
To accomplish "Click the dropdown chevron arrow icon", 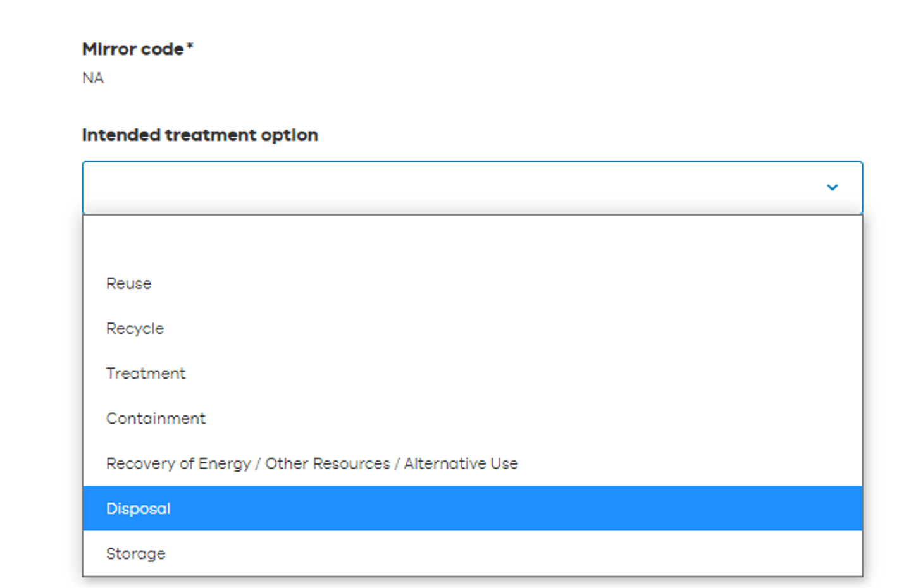I will pyautogui.click(x=832, y=187).
